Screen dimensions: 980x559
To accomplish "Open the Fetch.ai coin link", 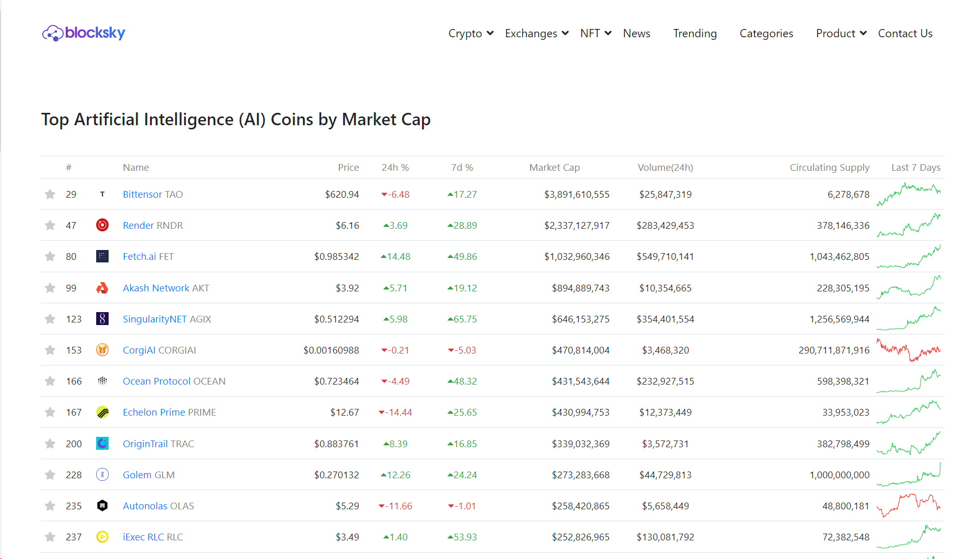I will [139, 256].
